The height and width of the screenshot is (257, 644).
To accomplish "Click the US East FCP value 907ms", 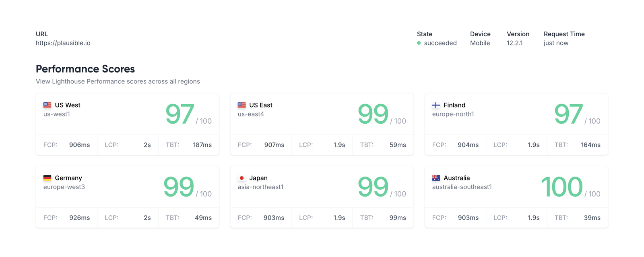I will click(x=274, y=145).
